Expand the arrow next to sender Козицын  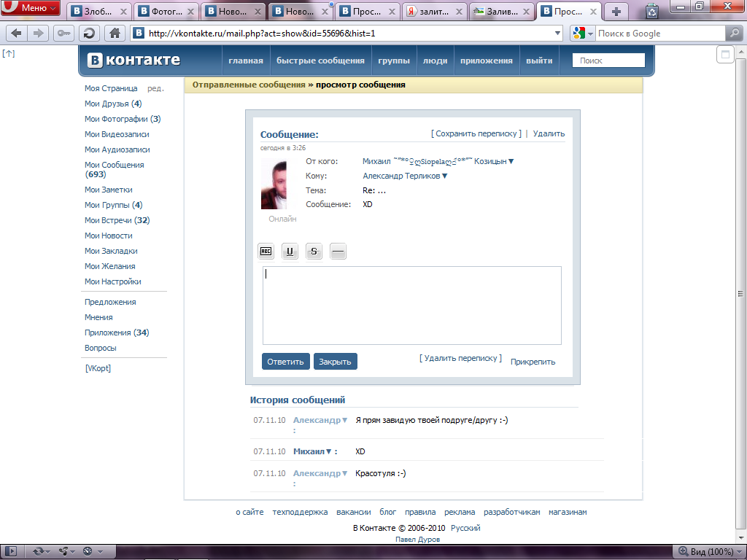tap(511, 161)
